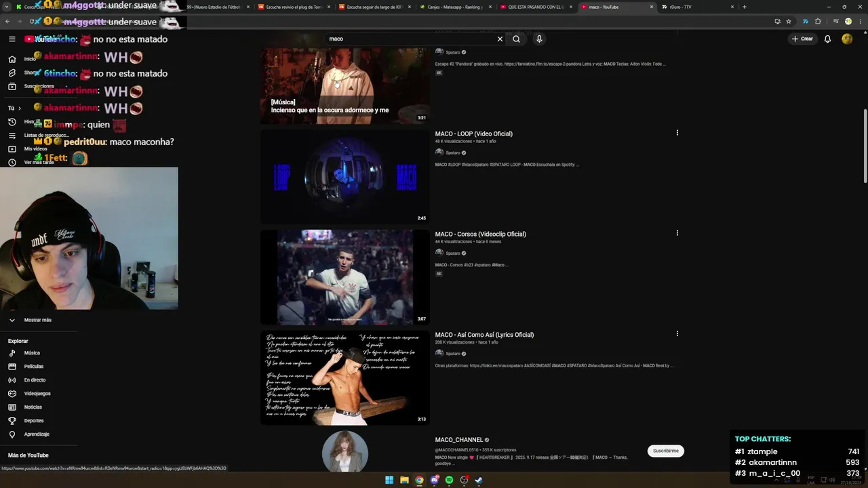This screenshot has width=868, height=488.
Task: Go to Música in Explorar
Action: click(32, 352)
